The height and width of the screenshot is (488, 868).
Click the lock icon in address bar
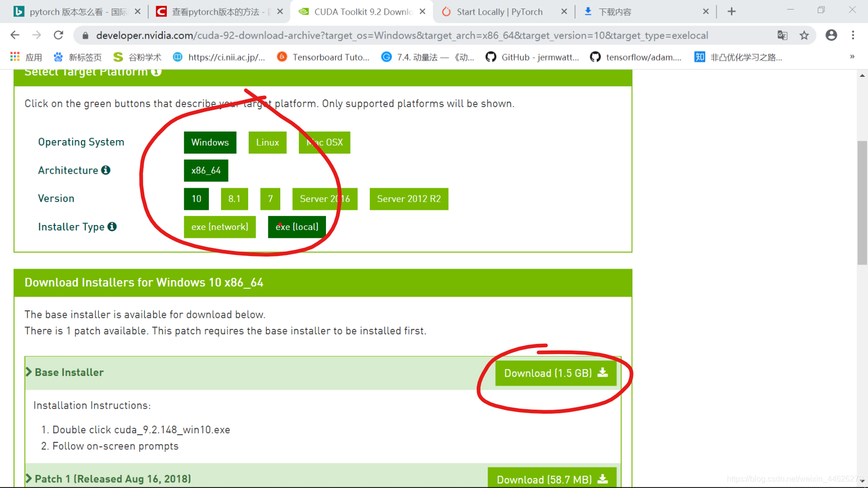[x=85, y=36]
